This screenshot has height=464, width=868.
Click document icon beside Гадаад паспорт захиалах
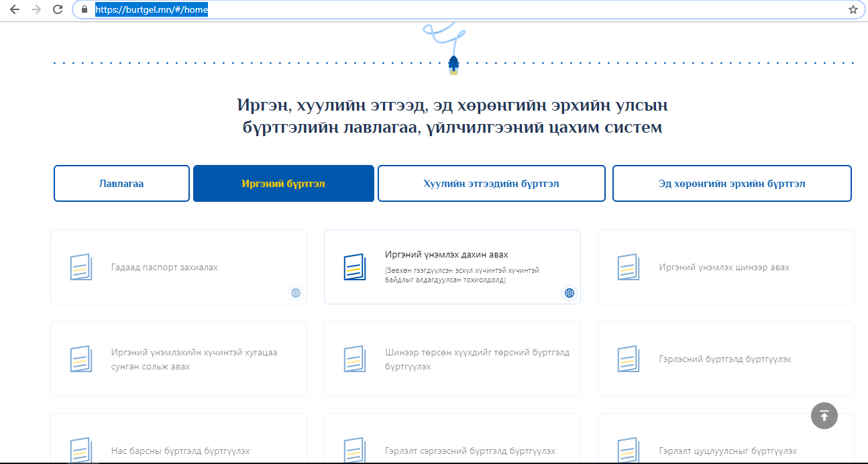point(80,267)
